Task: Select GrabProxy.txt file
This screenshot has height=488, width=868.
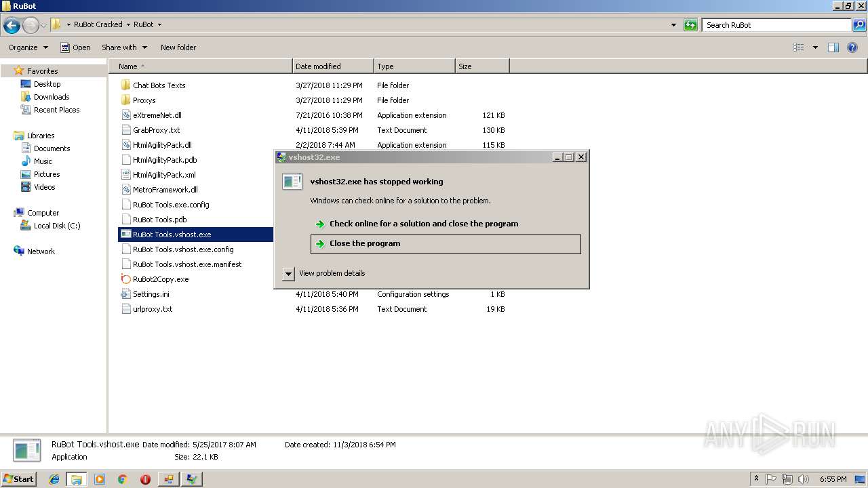Action: [x=156, y=130]
